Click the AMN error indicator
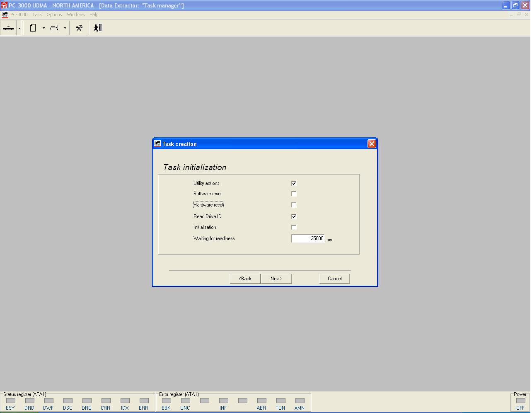 [300, 401]
